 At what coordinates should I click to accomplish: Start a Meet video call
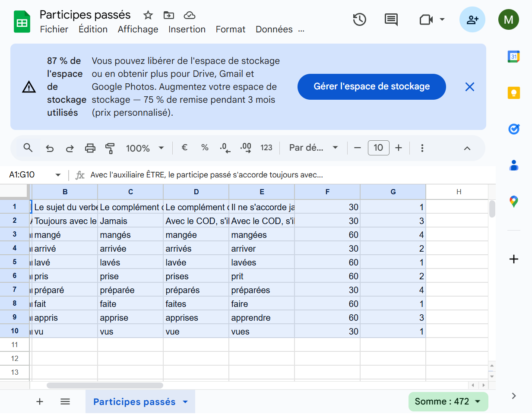click(426, 19)
